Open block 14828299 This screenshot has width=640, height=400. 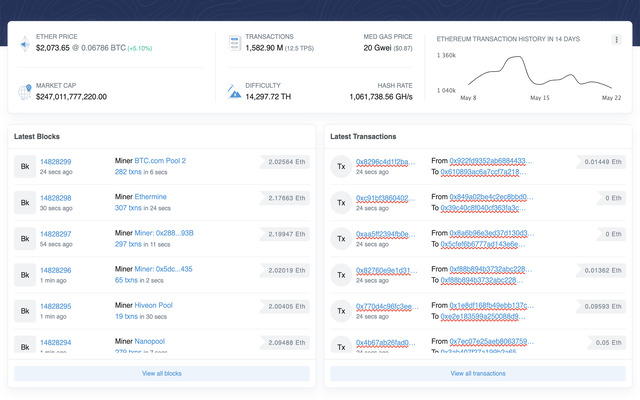[56, 162]
